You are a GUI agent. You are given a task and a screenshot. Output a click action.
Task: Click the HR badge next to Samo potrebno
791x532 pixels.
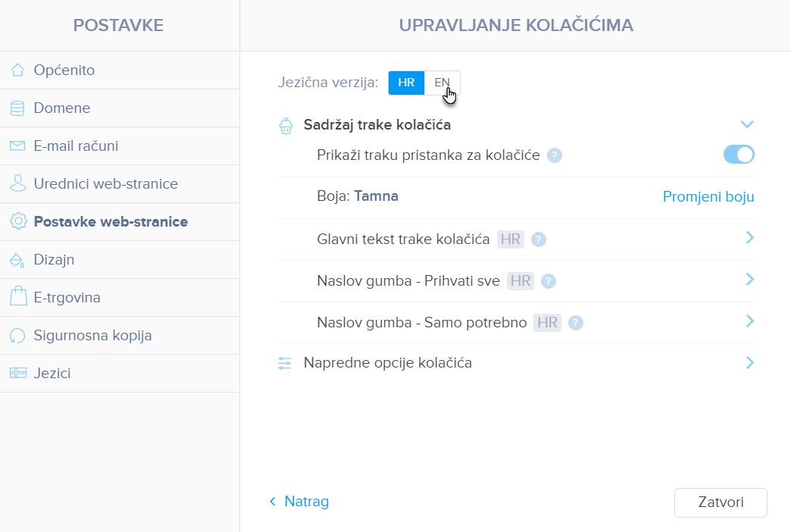(x=547, y=323)
